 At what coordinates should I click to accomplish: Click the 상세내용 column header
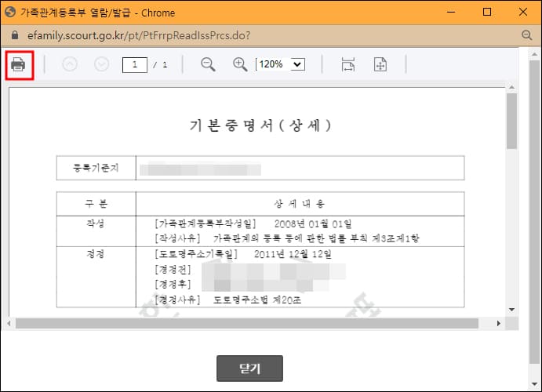300,203
